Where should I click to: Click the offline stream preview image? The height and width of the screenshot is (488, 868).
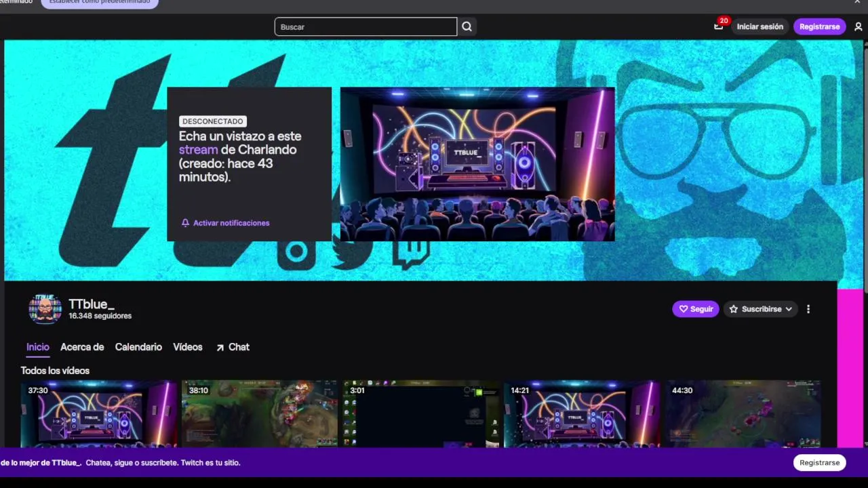click(x=477, y=164)
